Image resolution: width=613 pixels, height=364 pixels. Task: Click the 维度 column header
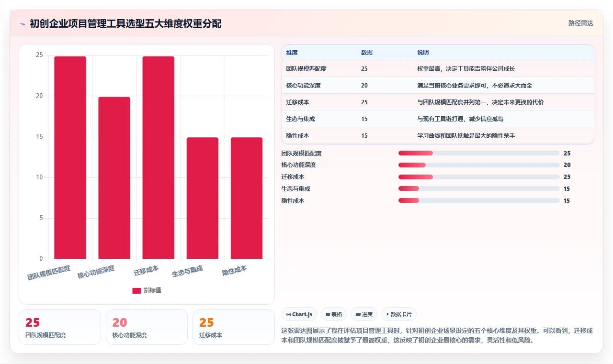pos(292,52)
